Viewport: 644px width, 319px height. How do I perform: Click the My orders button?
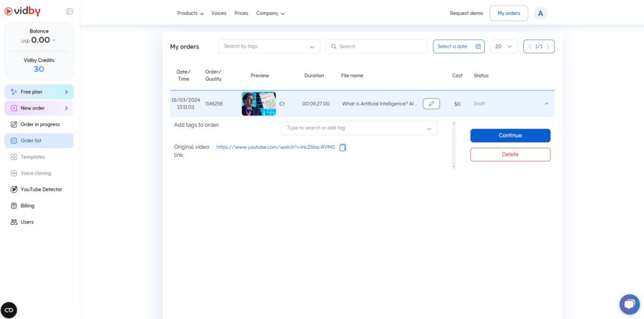509,13
